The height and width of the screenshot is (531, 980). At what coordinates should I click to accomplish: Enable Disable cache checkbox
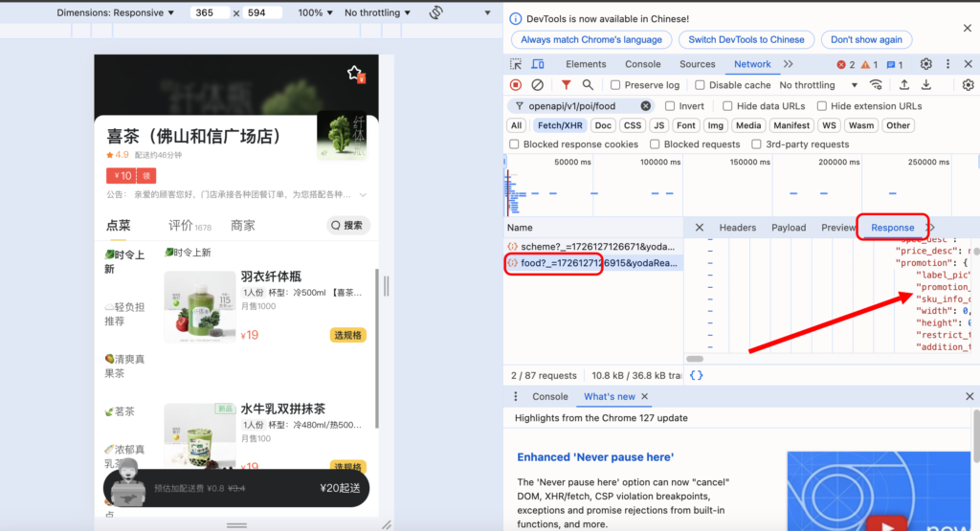[x=700, y=85]
